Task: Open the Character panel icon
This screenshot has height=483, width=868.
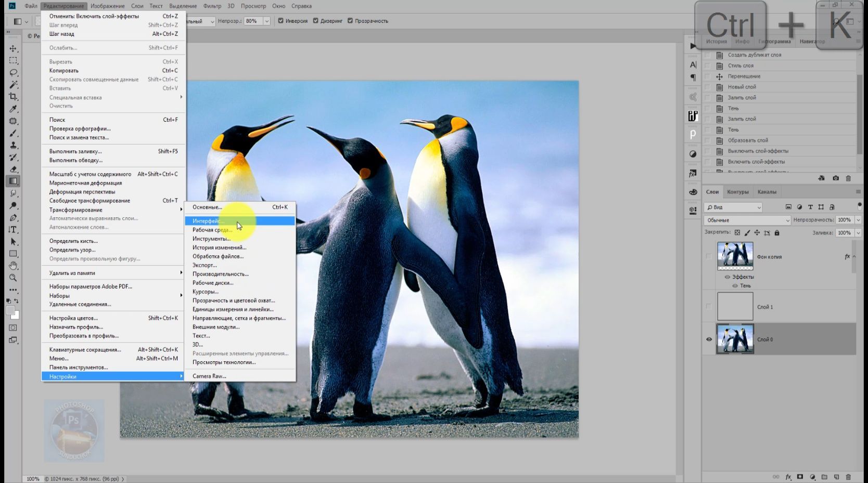Action: pyautogui.click(x=693, y=65)
